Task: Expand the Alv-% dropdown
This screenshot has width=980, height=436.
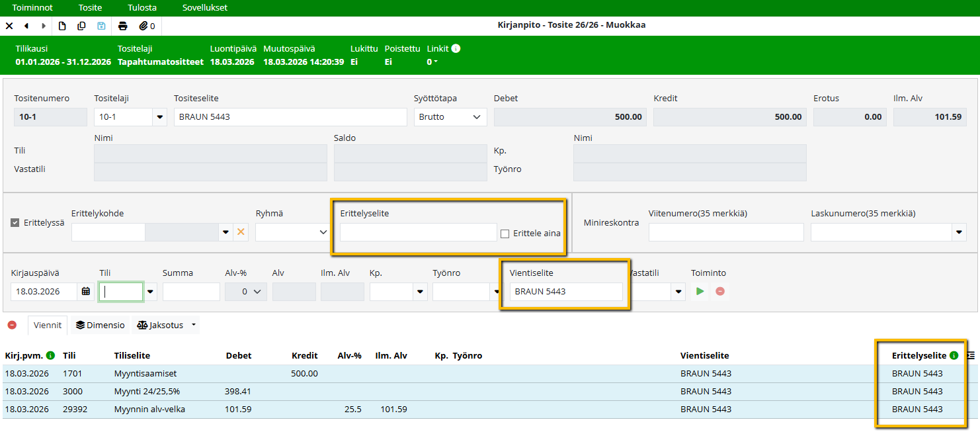Action: tap(246, 292)
